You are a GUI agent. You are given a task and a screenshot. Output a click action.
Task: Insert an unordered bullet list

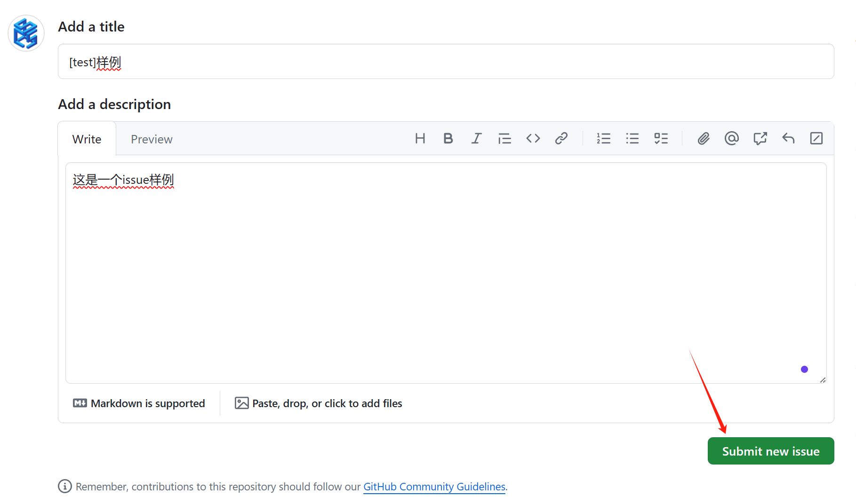(x=632, y=139)
